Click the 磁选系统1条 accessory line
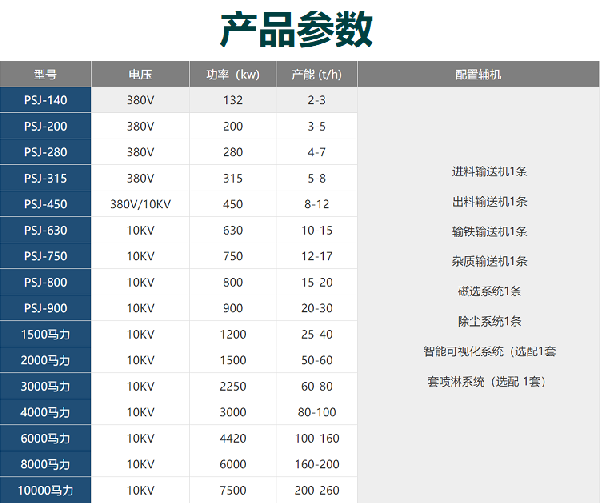Screen dimensions: 600x503 click(489, 291)
